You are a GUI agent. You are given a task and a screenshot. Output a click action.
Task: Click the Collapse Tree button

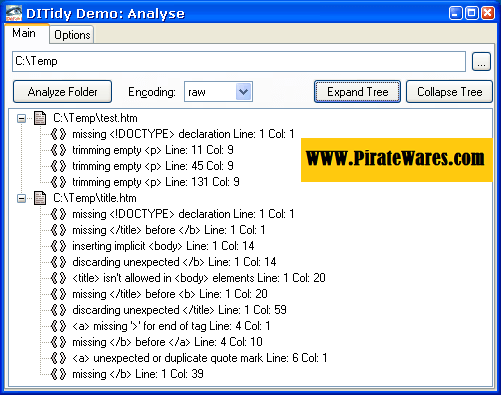click(449, 92)
